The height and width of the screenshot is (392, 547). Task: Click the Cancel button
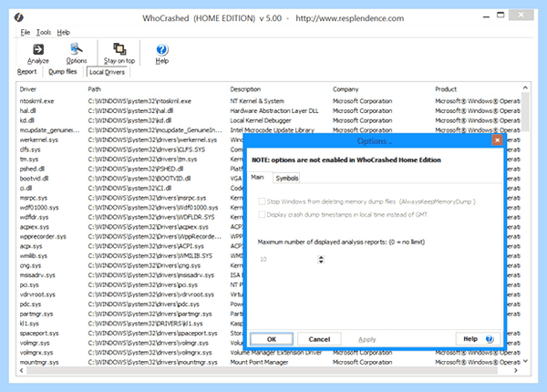319,339
